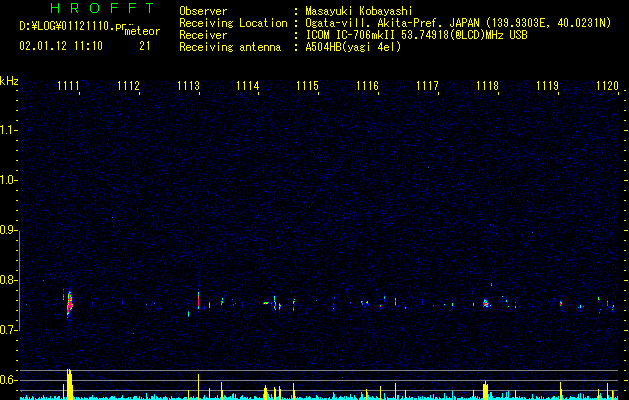
Task: Click the 1112 time axis marker
Action: pyautogui.click(x=128, y=86)
